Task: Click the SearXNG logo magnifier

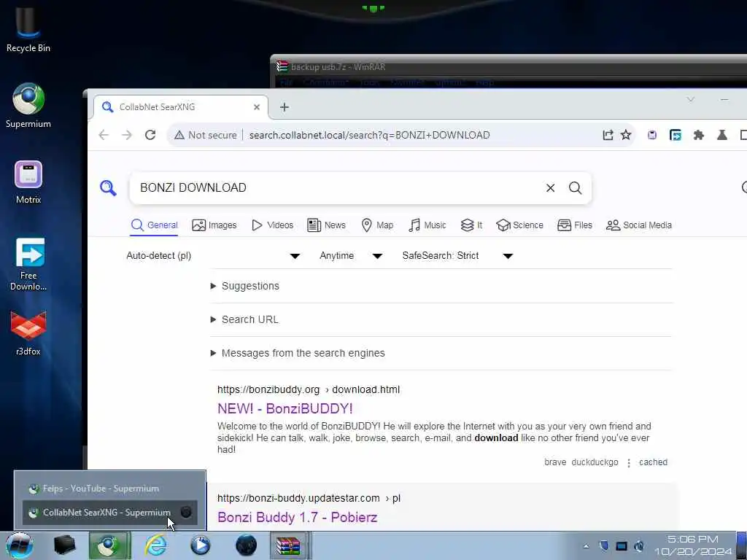Action: pyautogui.click(x=108, y=188)
